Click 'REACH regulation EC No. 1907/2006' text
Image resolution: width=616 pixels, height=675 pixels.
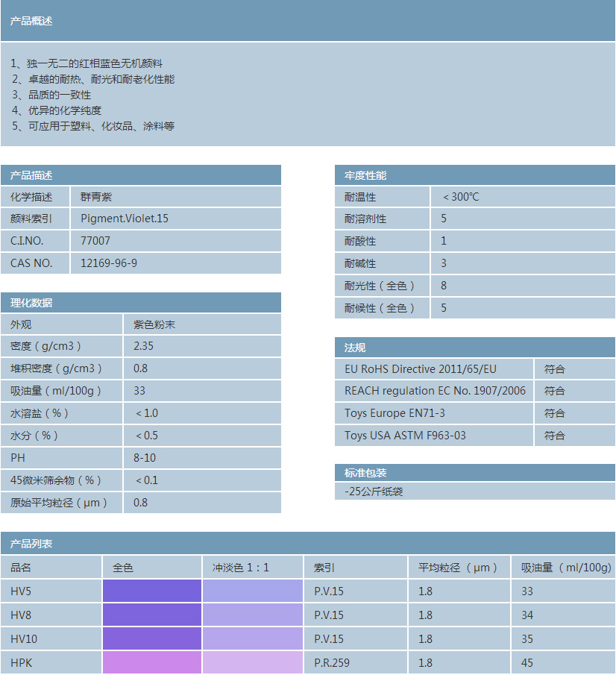436,391
